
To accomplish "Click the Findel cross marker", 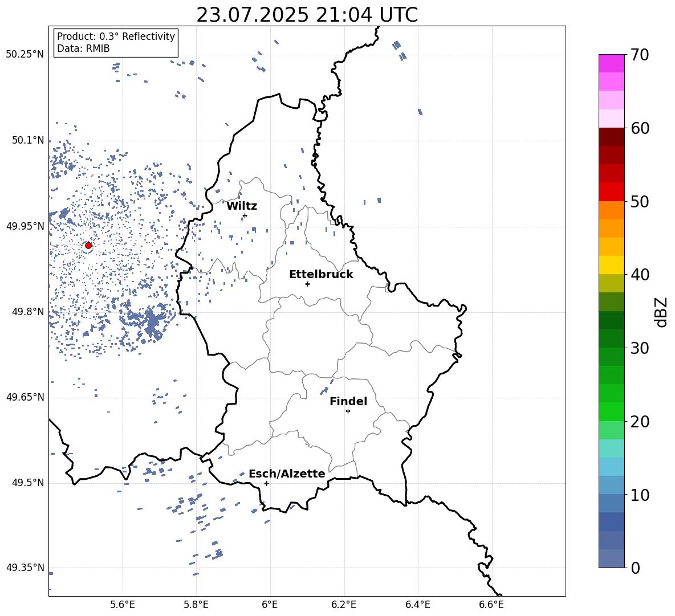I will pos(348,411).
